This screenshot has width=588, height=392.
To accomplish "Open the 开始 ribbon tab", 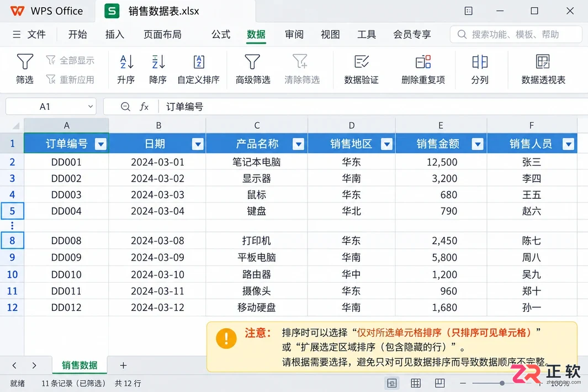I will (x=78, y=35).
